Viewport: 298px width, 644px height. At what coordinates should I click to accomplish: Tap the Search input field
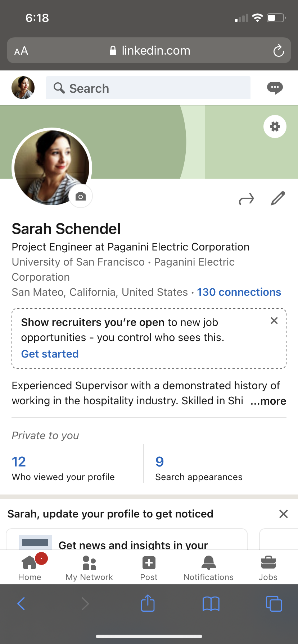click(x=148, y=88)
